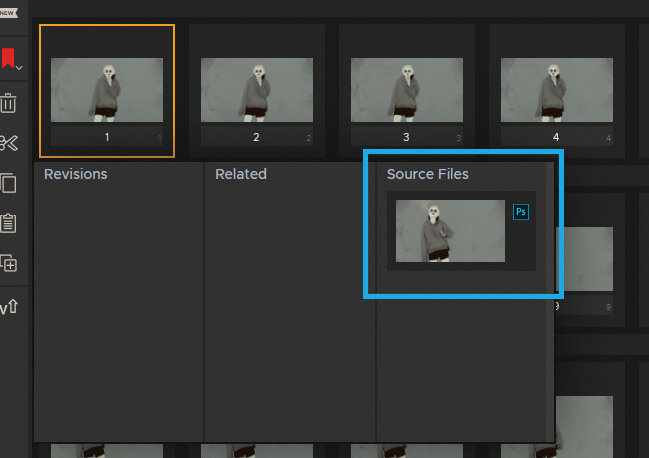Click the duplicate with plus icon
The height and width of the screenshot is (458, 649).
click(x=8, y=263)
